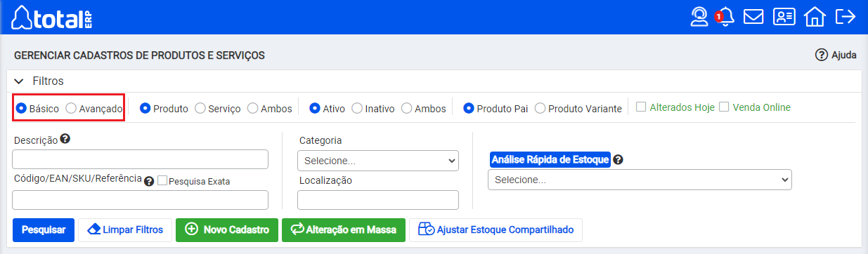868x254 pixels.
Task: Click the Pesquisar button
Action: point(44,229)
